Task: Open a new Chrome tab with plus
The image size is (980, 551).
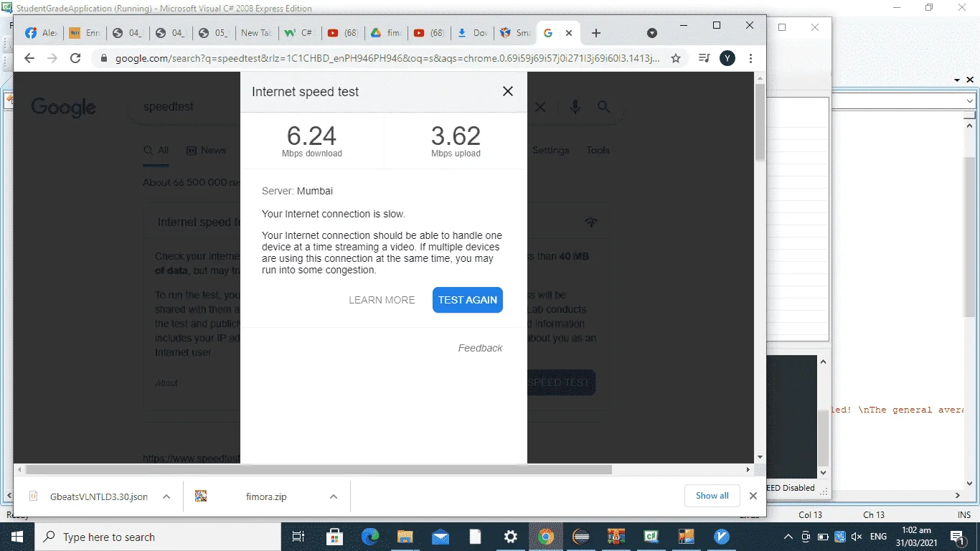Action: tap(596, 33)
